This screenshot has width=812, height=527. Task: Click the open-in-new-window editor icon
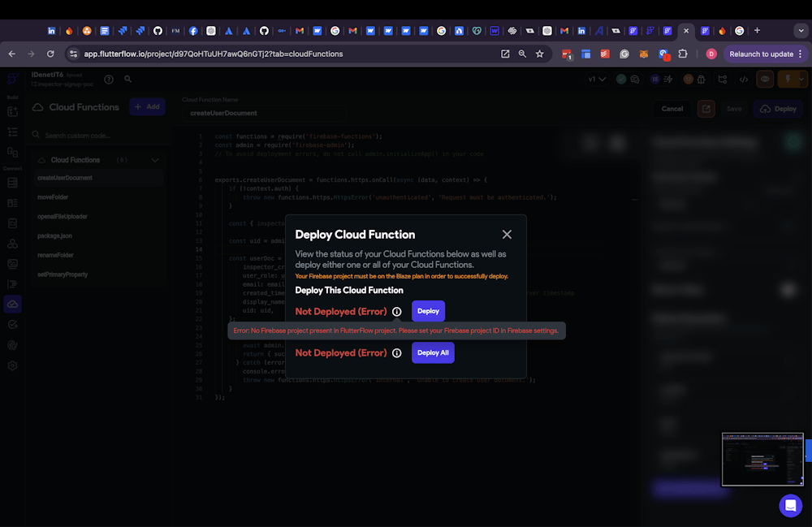coord(706,109)
